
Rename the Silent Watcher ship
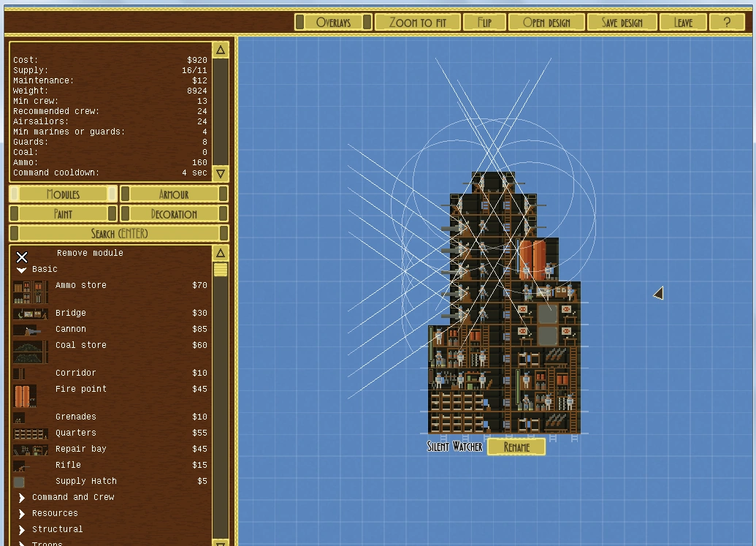click(x=516, y=447)
